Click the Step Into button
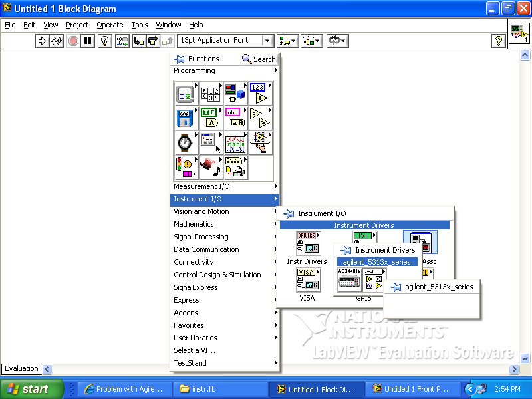Screen dimensions: 532x399 pos(139,41)
